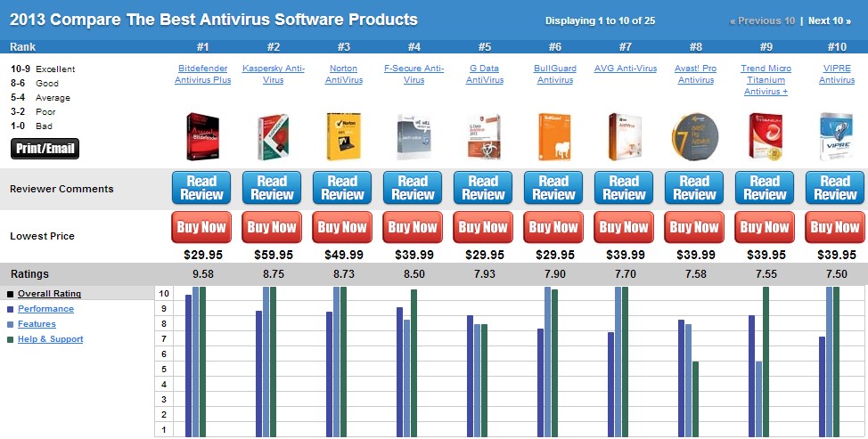
Task: Go to Next 10 products
Action: (830, 21)
